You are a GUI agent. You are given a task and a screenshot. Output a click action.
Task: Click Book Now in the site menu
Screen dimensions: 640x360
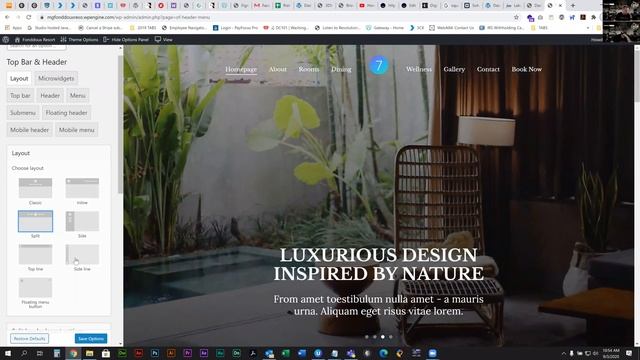click(x=527, y=69)
